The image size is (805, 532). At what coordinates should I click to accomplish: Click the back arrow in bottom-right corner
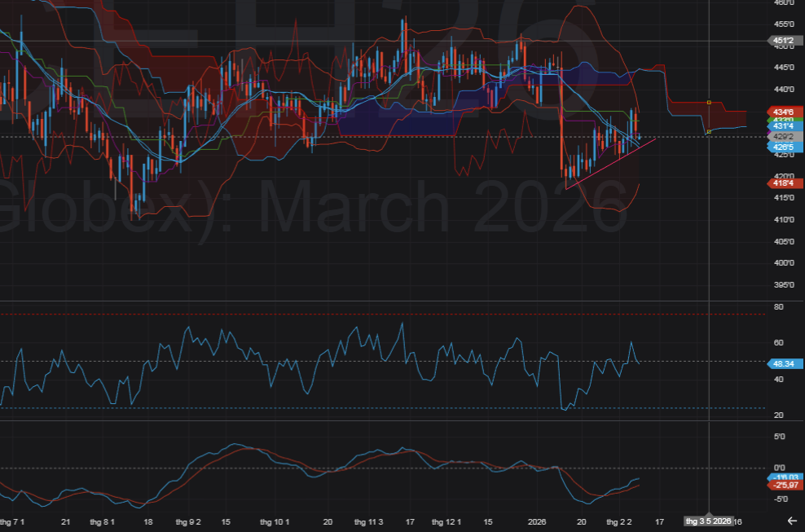pyautogui.click(x=791, y=520)
